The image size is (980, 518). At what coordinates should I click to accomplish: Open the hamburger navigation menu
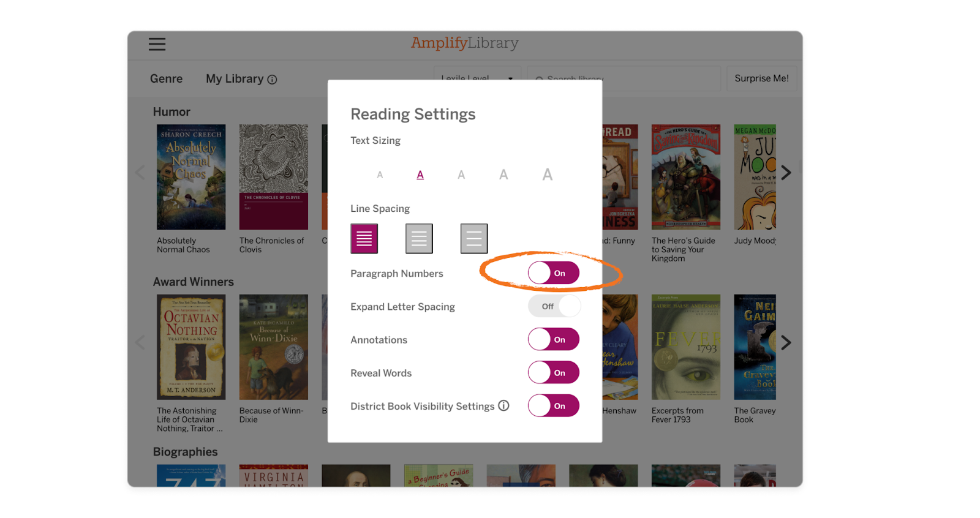coord(157,44)
